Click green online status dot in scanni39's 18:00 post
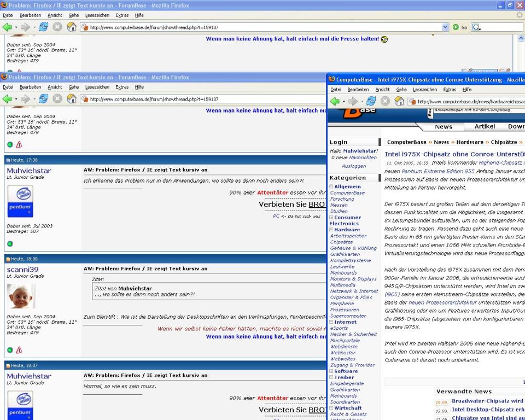Screen dimensions: 525x420 (x=10, y=350)
